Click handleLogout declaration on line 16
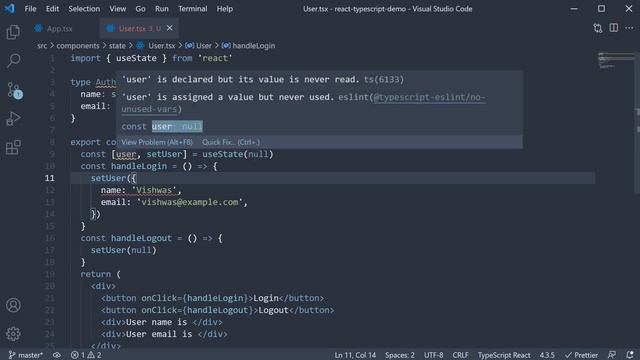Image resolution: width=640 pixels, height=360 pixels. pos(141,238)
